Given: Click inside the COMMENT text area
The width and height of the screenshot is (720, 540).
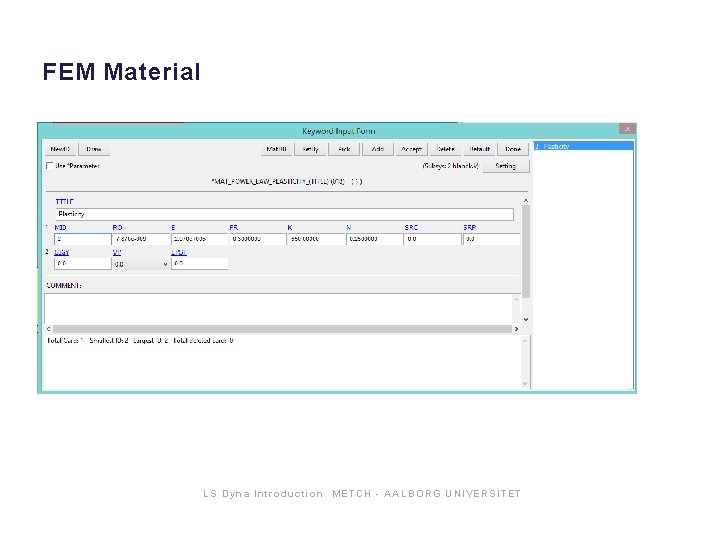Looking at the screenshot, I should point(278,309).
